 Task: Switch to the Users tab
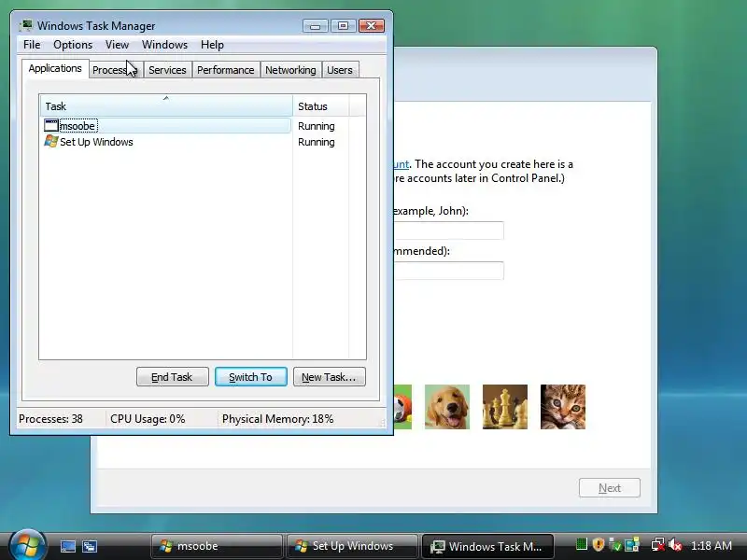[x=340, y=70]
